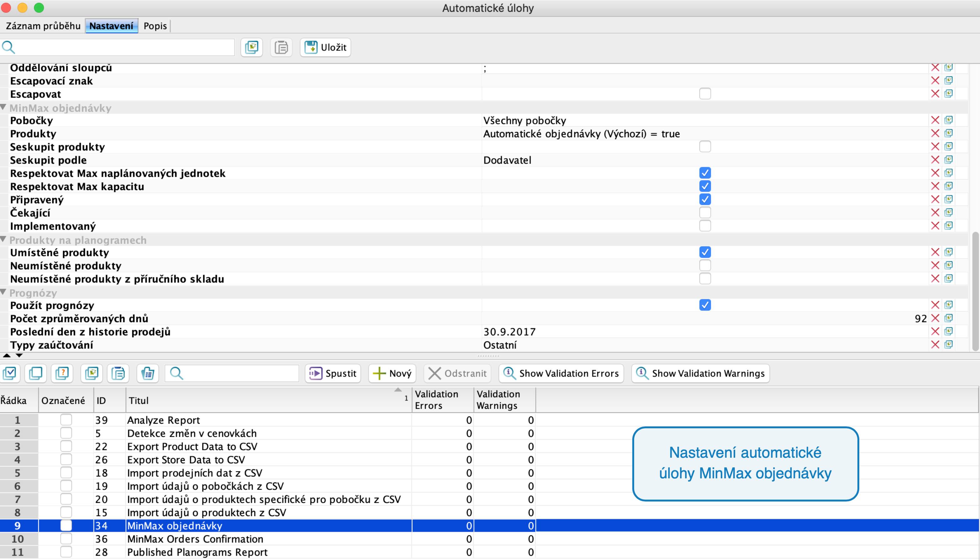The height and width of the screenshot is (560, 980).
Task: Click the deselect all tasks icon
Action: pos(36,373)
